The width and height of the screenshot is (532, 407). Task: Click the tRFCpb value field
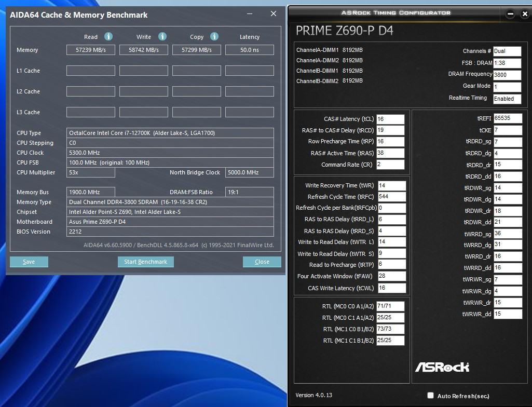[x=392, y=208]
